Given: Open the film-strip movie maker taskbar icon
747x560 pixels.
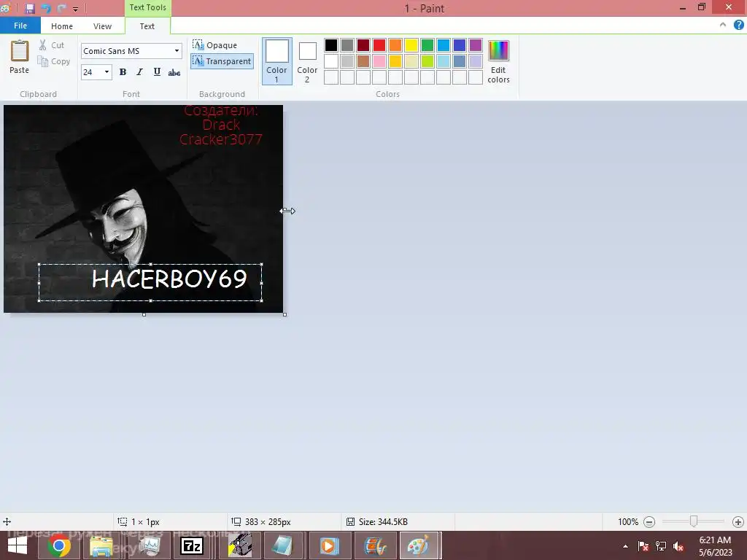Looking at the screenshot, I should pos(374,545).
